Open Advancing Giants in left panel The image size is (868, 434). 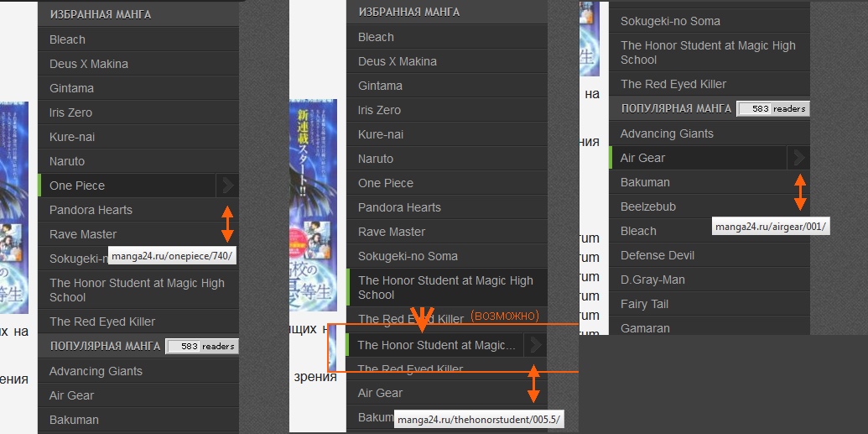(x=138, y=371)
